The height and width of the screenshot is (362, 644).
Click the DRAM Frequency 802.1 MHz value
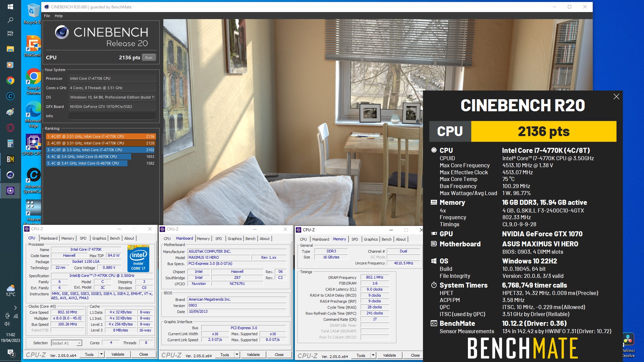coord(375,277)
